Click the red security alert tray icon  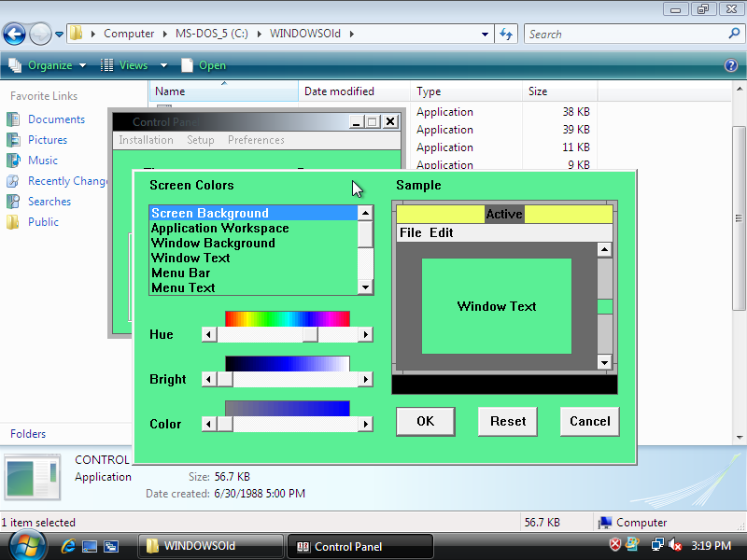point(615,545)
